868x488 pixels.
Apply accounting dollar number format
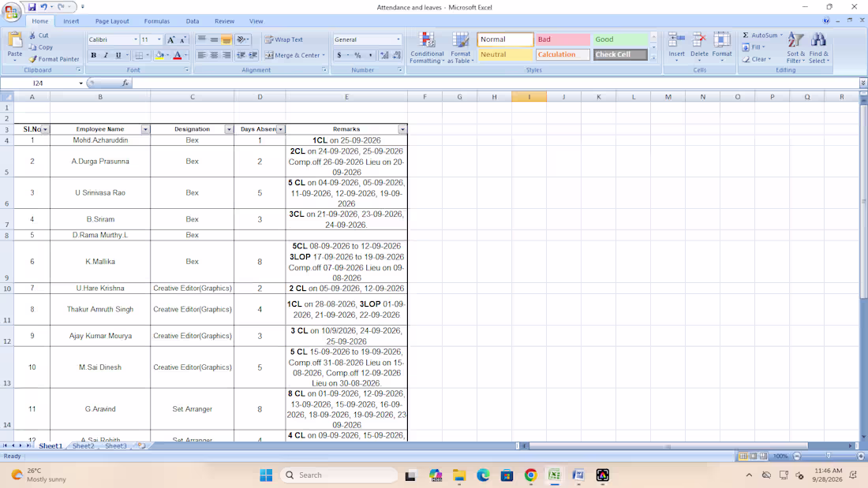coord(339,55)
